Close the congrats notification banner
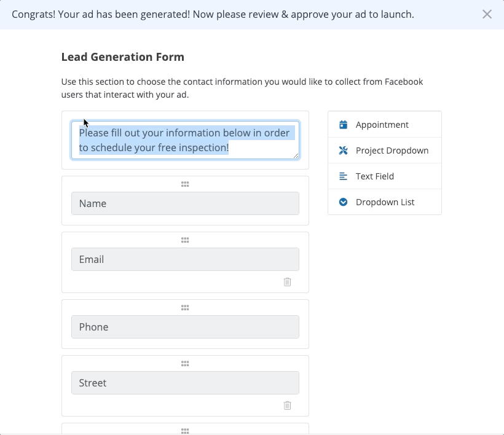The width and height of the screenshot is (504, 435). [x=487, y=14]
